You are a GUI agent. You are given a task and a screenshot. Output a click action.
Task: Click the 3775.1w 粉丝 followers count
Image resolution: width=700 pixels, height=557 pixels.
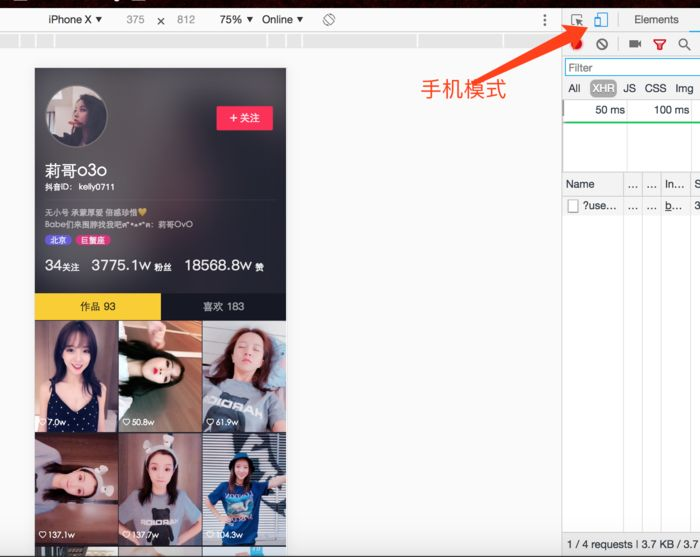click(x=131, y=266)
